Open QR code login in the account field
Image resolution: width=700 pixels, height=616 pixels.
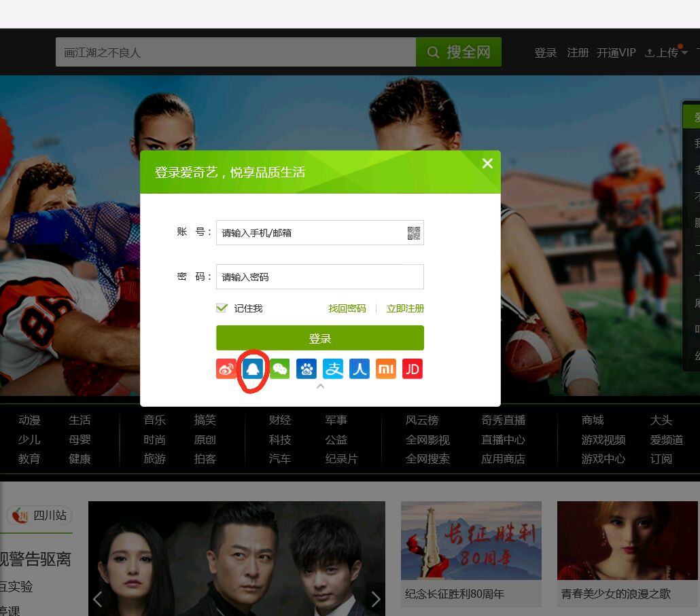414,233
